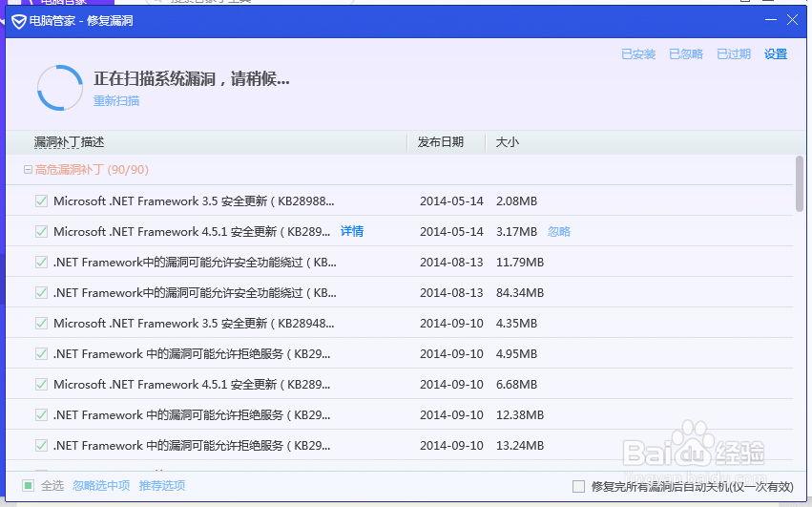
Task: Open the 已过期 patches list
Action: point(734,53)
